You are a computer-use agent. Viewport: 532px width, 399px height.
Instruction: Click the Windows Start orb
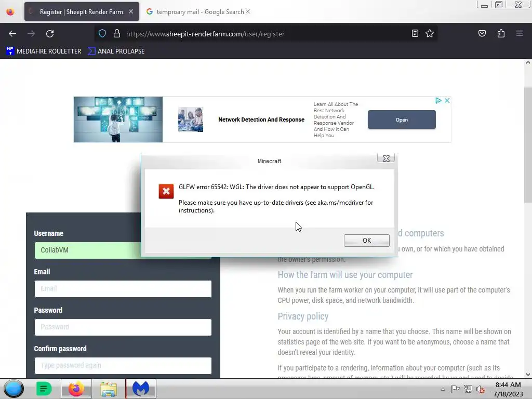click(x=14, y=389)
